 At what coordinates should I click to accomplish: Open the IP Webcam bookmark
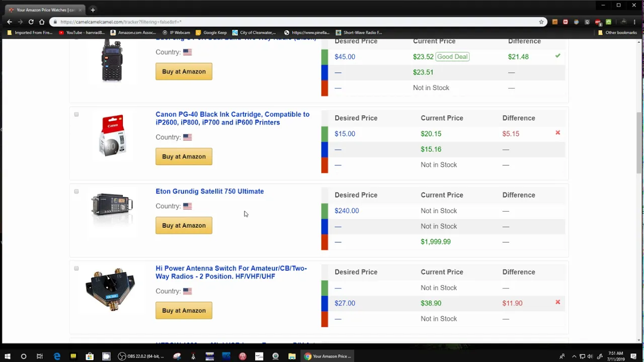[176, 33]
